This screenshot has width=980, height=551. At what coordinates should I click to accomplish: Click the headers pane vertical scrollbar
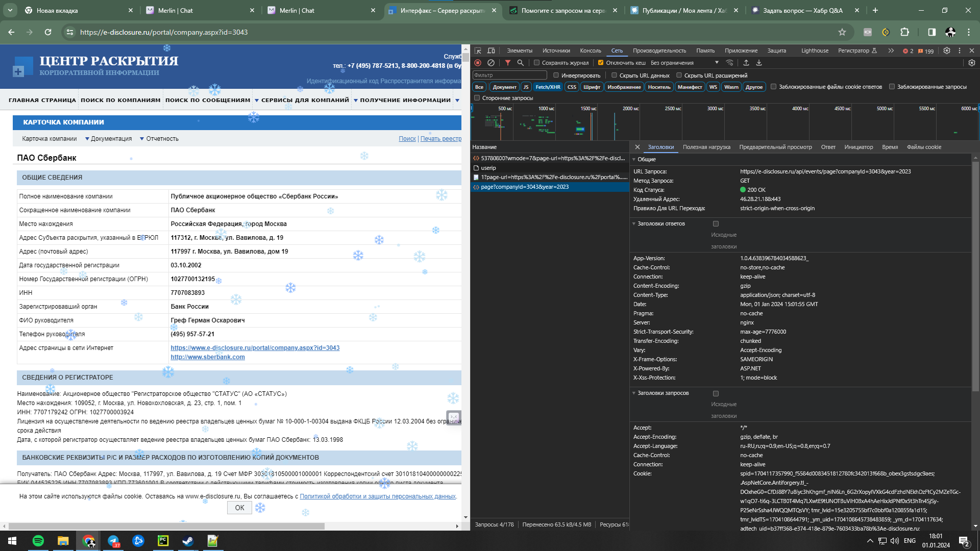(x=975, y=275)
